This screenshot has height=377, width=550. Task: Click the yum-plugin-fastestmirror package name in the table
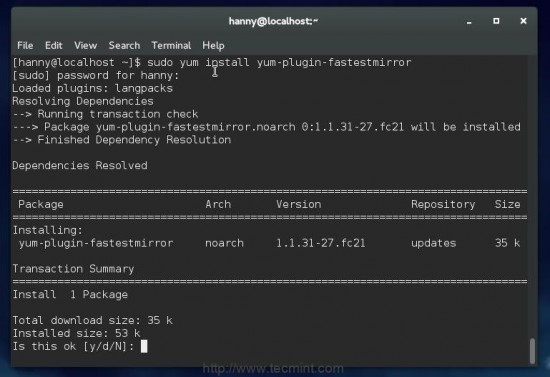[x=96, y=243]
